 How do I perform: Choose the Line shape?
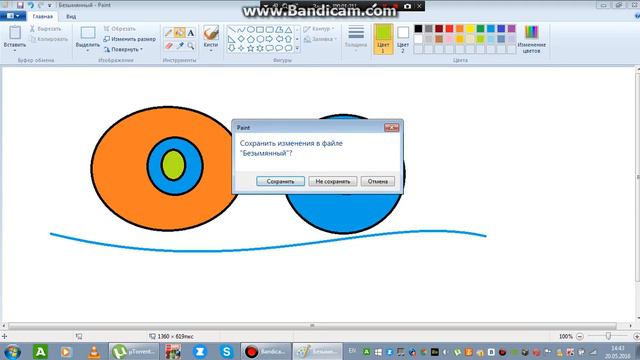[x=231, y=29]
